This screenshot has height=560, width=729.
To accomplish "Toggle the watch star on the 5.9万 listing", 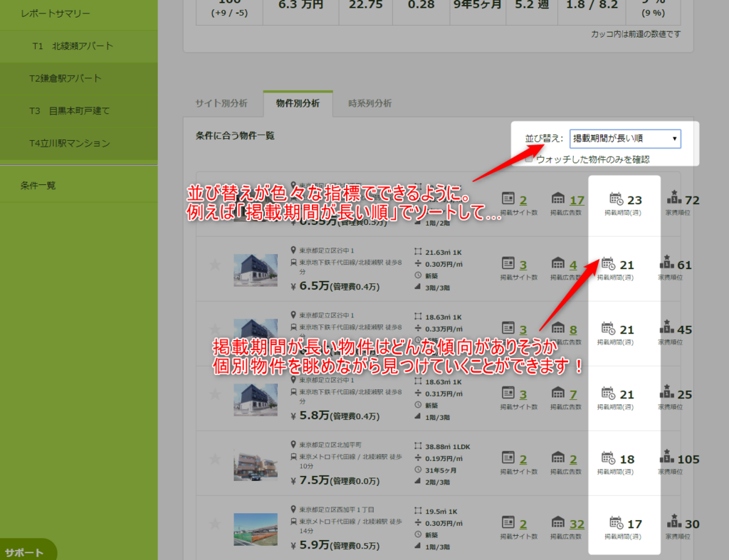I will pos(215,524).
